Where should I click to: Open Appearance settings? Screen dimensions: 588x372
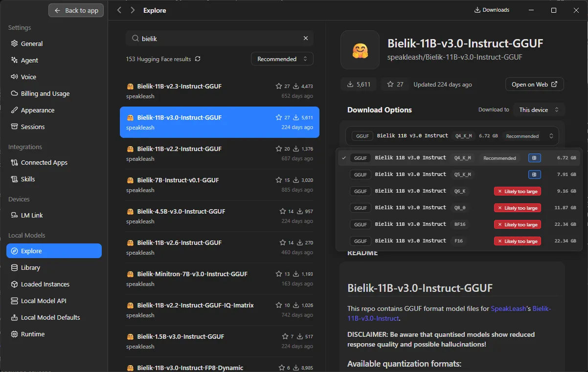(54, 110)
